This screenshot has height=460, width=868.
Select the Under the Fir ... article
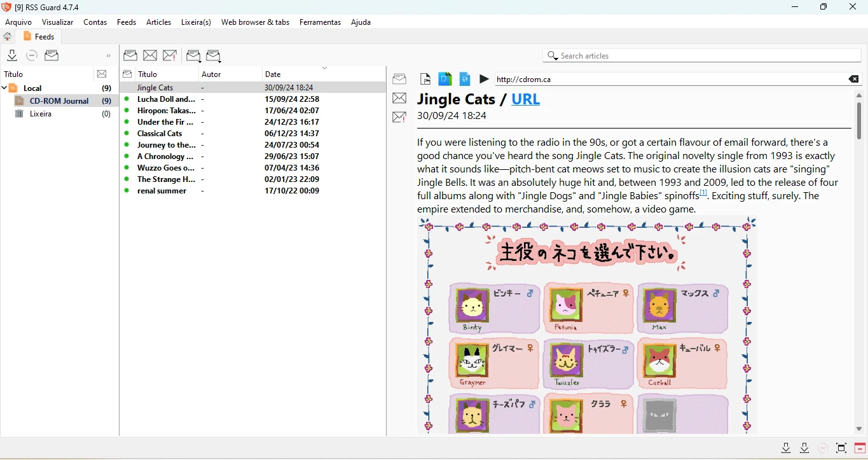click(253, 122)
